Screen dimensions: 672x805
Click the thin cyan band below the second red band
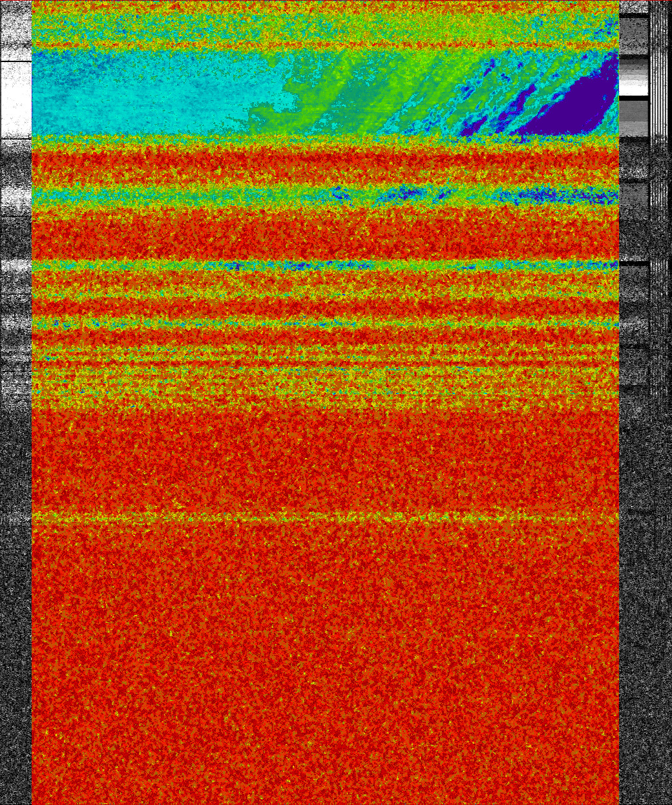(x=323, y=265)
